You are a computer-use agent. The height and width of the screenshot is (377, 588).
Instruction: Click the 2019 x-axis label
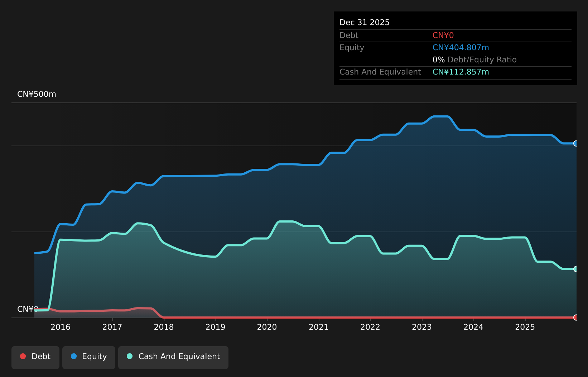pos(215,327)
